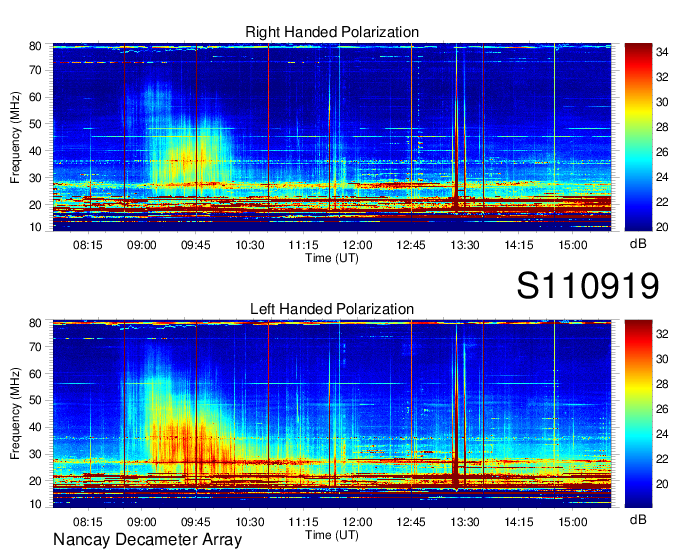Click the 08:15 time tick on Left Handed plot
This screenshot has width=680, height=552.
pyautogui.click(x=88, y=522)
